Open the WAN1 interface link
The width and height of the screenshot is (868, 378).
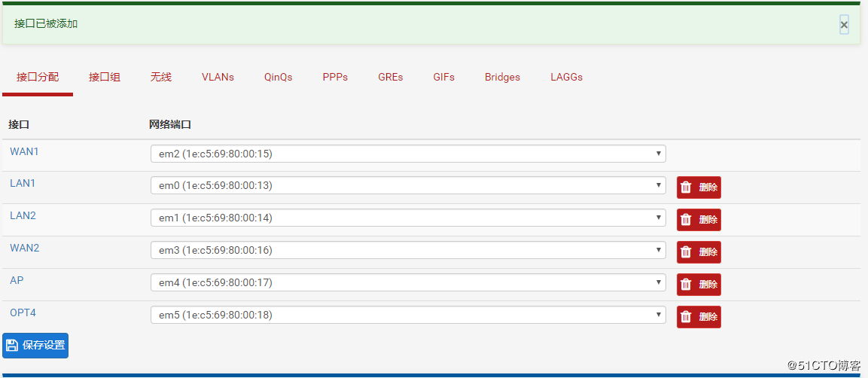(x=24, y=151)
